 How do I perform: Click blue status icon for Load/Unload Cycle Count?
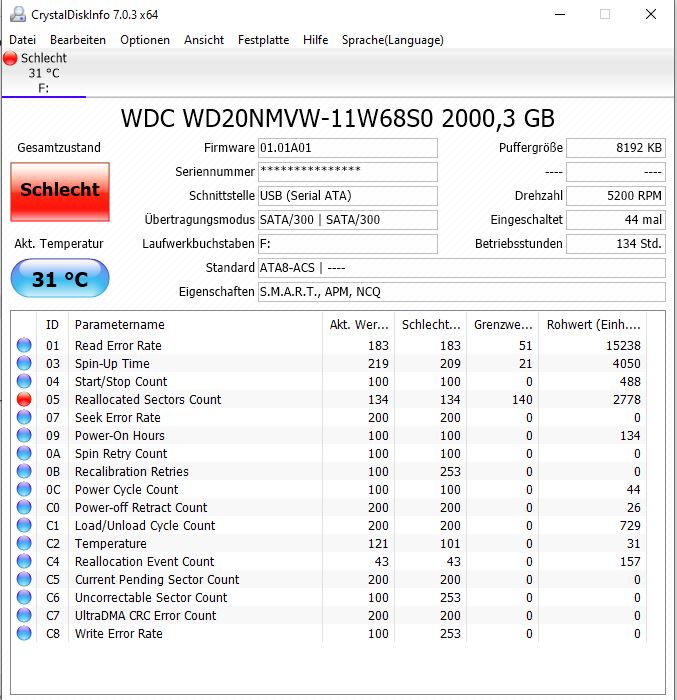click(x=24, y=525)
